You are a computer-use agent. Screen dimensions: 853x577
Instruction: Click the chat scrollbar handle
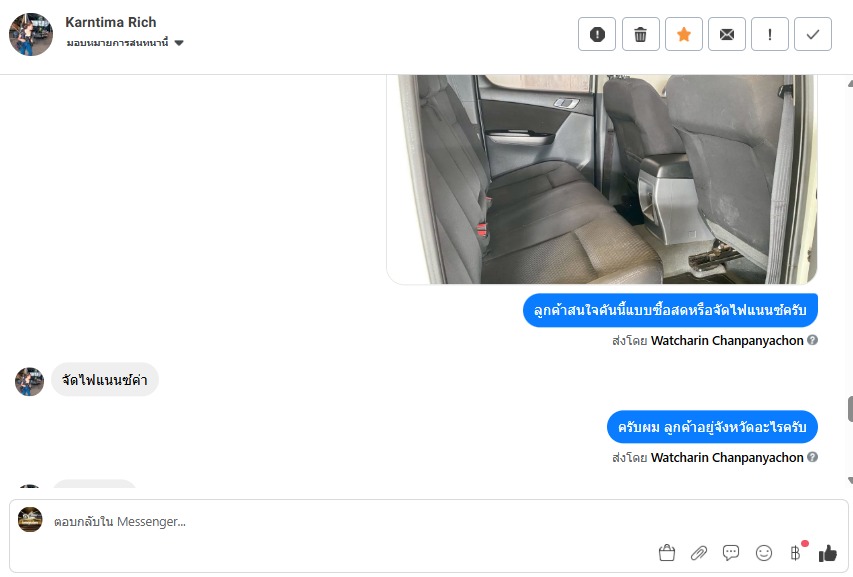click(850, 409)
